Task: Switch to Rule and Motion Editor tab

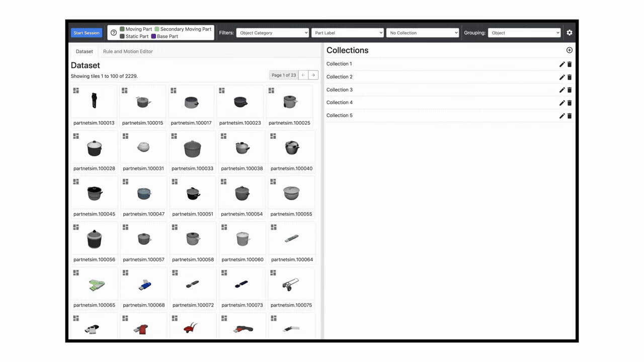Action: coord(128,51)
